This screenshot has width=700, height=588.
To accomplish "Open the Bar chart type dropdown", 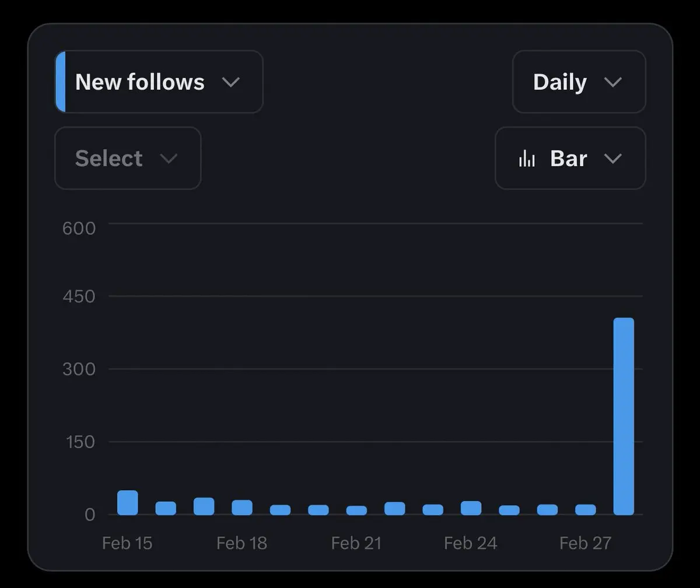I will [x=570, y=158].
